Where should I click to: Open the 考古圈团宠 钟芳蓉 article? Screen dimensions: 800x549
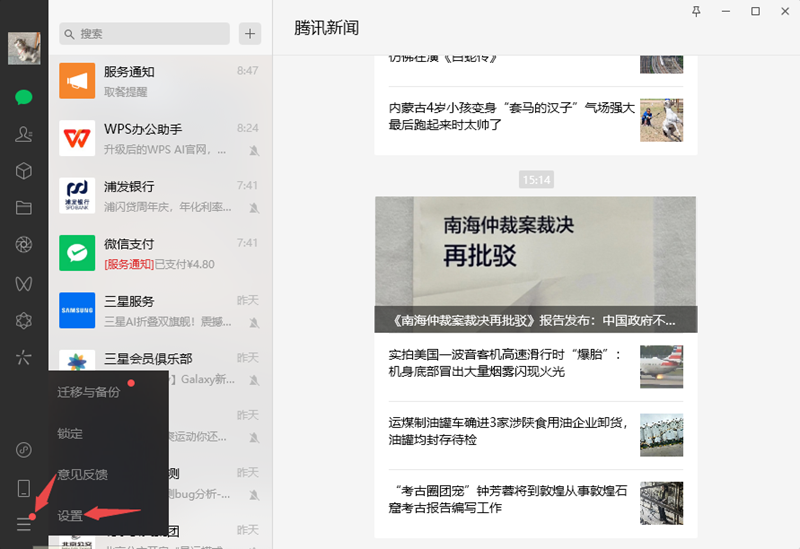(x=536, y=503)
